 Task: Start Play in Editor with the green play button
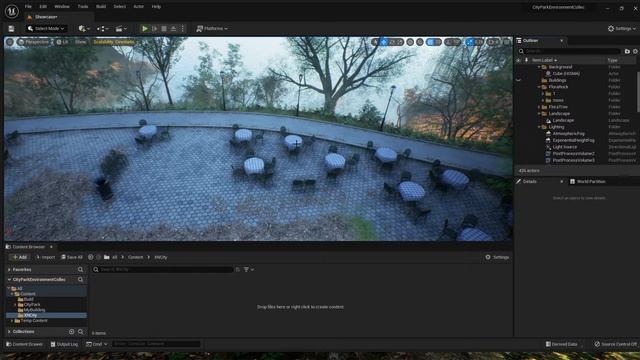pyautogui.click(x=144, y=29)
